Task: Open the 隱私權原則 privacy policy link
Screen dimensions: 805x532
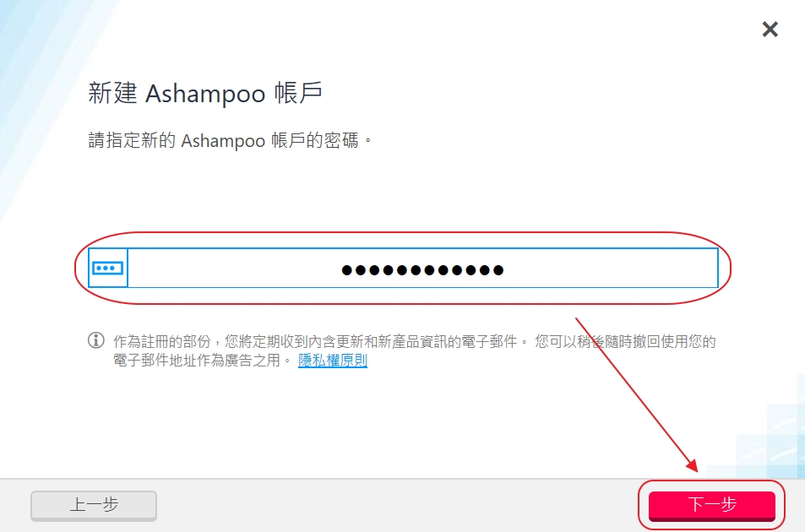Action: 333,360
